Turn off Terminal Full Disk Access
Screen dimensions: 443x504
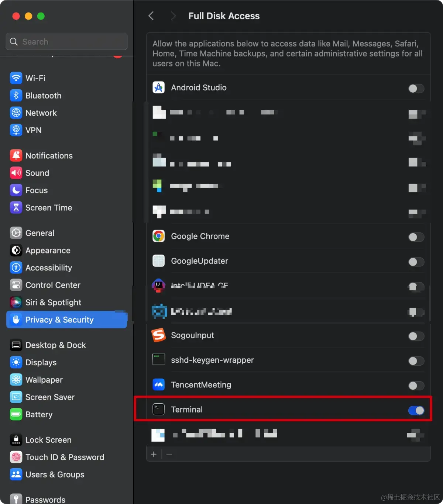pos(416,410)
